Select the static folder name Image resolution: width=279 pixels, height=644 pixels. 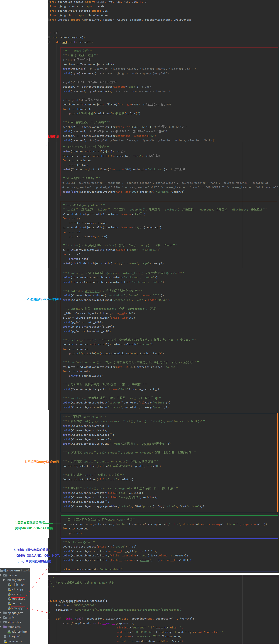[11, 618]
